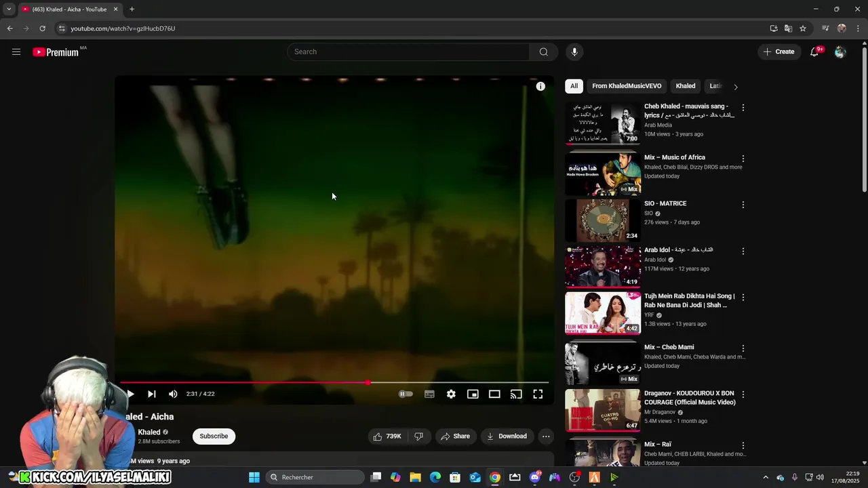
Task: Open the Chrome three-dot menu
Action: [859, 28]
